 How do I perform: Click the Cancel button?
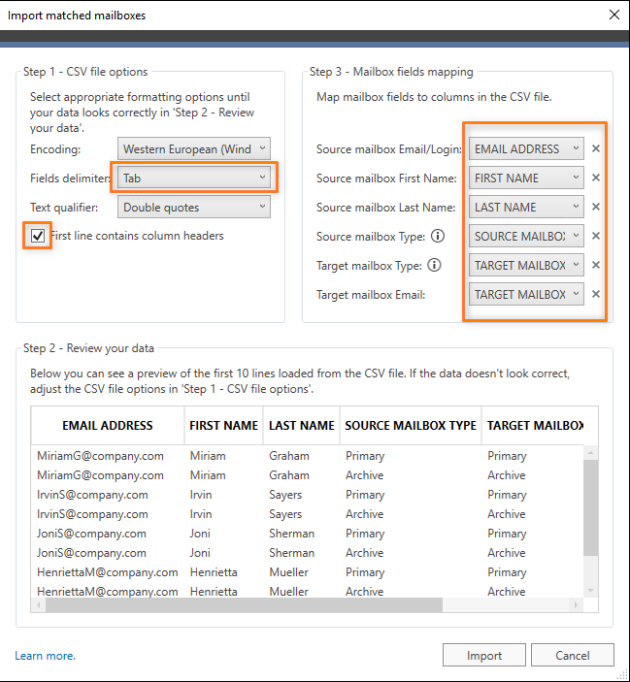point(572,655)
